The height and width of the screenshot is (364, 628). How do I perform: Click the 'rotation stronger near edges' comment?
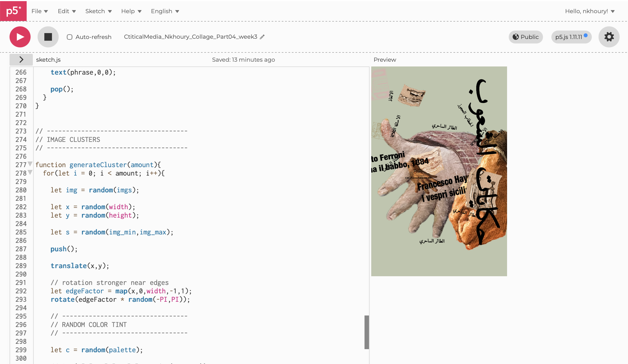tap(109, 283)
